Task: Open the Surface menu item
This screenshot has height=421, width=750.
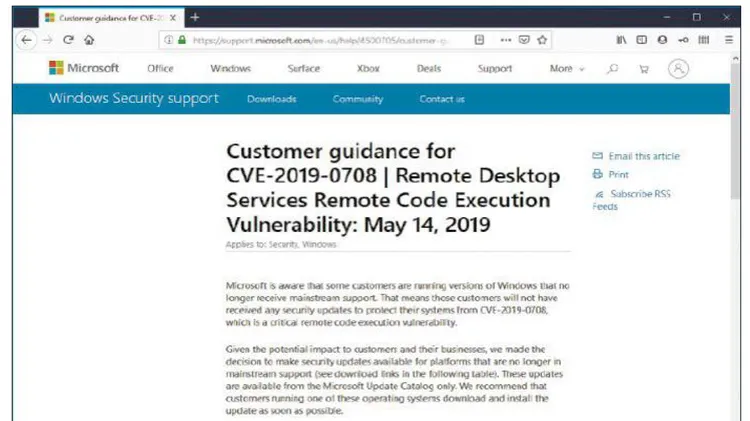Action: [304, 69]
